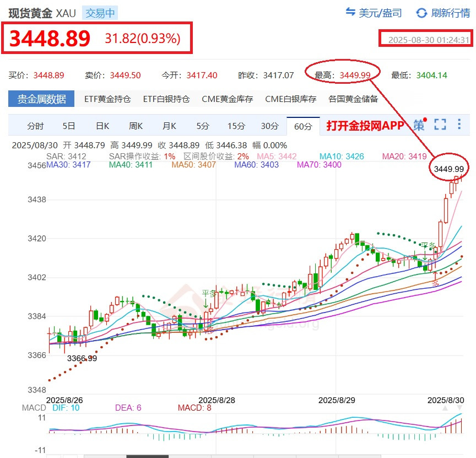
Task: Switch to 日K candlestick view
Action: [x=102, y=126]
